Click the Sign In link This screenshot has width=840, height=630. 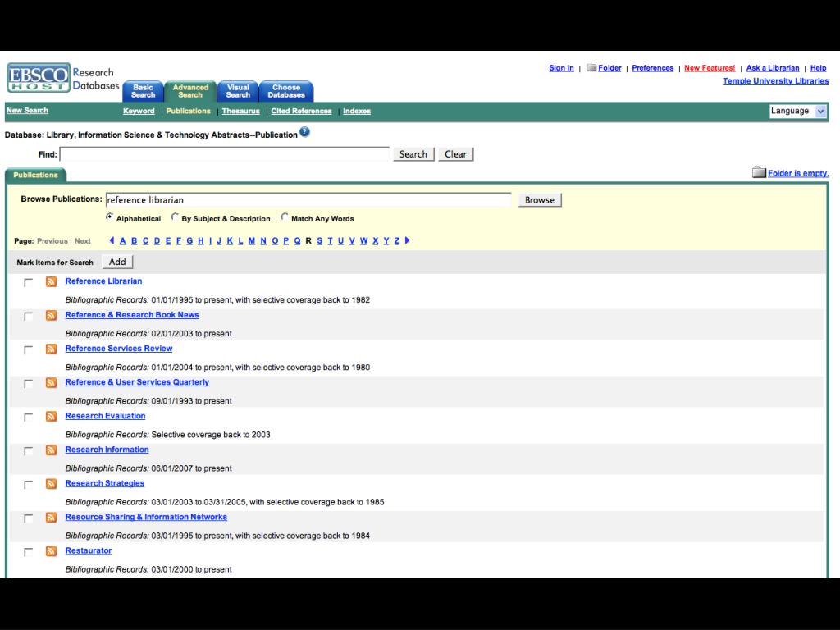click(x=561, y=68)
